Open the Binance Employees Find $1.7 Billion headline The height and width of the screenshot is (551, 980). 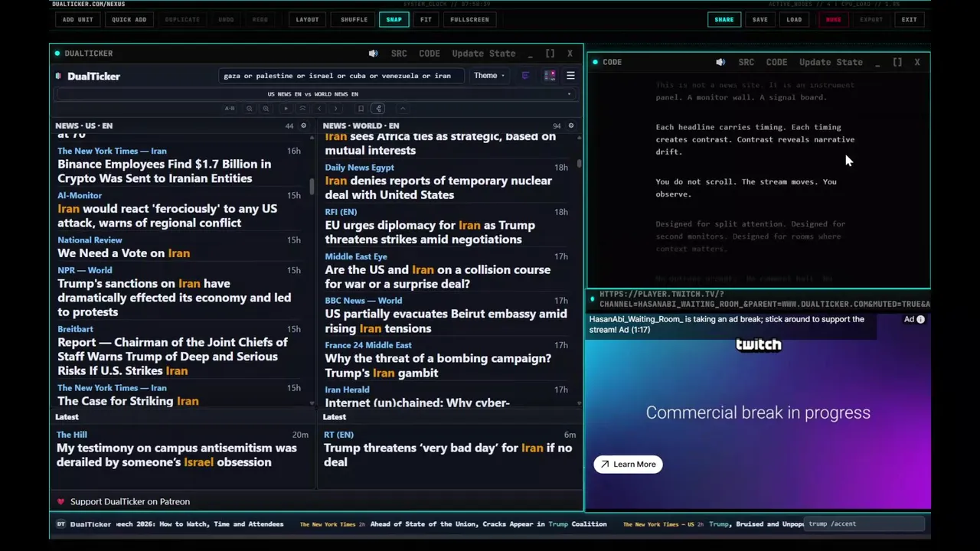pyautogui.click(x=164, y=171)
